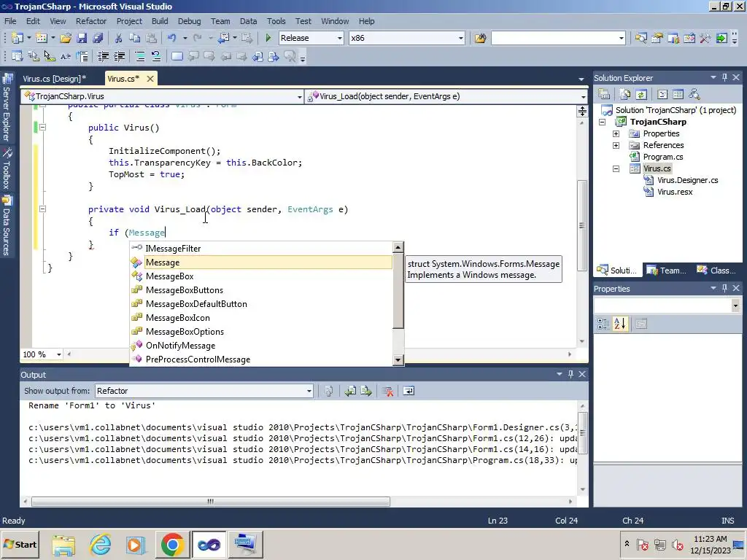Screen dimensions: 747x560
Task: Open the Server Explorer side tab
Action: (7, 107)
